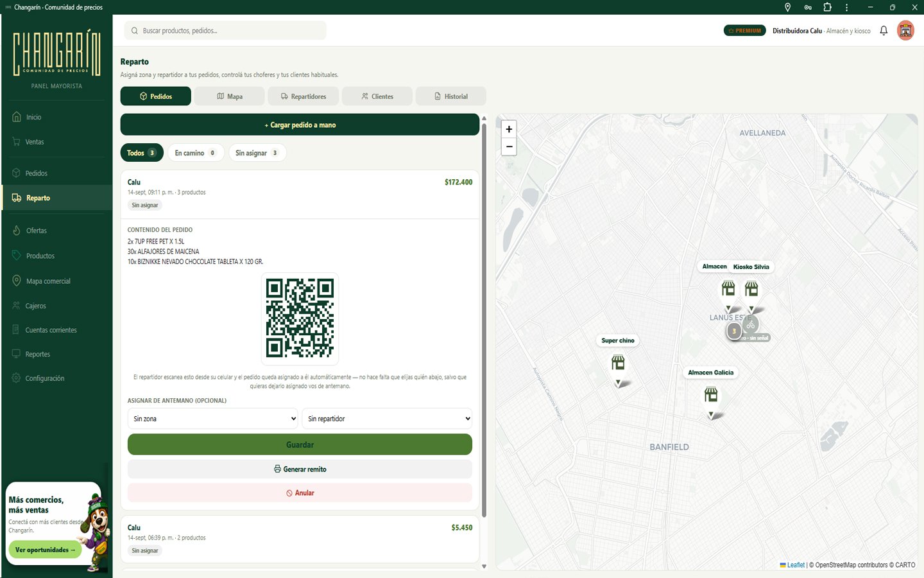Switch to the Clientes tab
The height and width of the screenshot is (578, 924).
(x=377, y=96)
